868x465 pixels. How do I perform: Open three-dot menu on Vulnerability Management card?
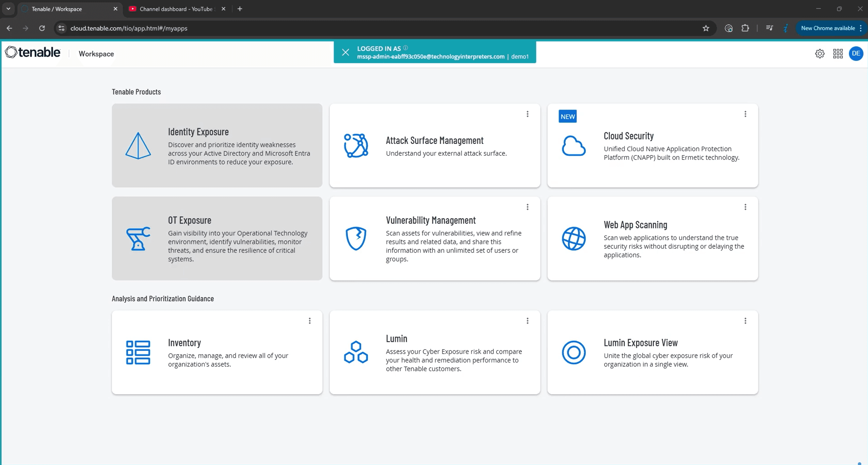(527, 206)
